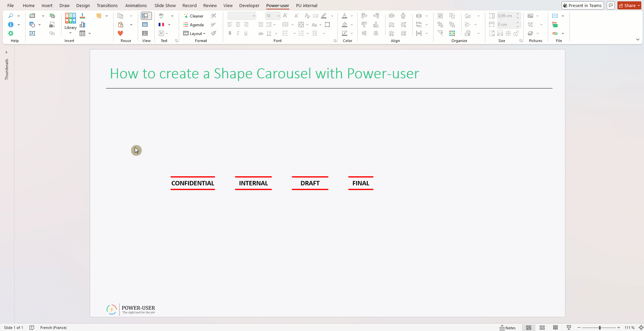
Task: Click the text highlight color button
Action: click(x=324, y=16)
